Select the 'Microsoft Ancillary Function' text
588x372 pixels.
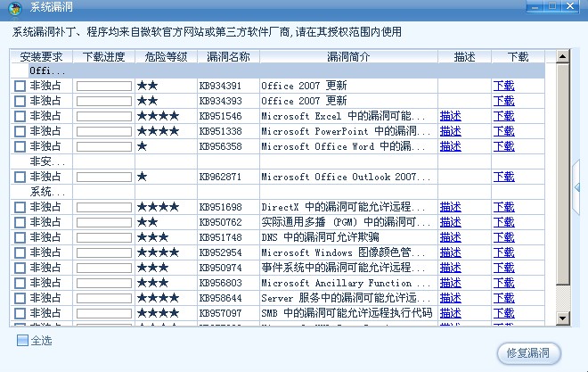point(337,283)
